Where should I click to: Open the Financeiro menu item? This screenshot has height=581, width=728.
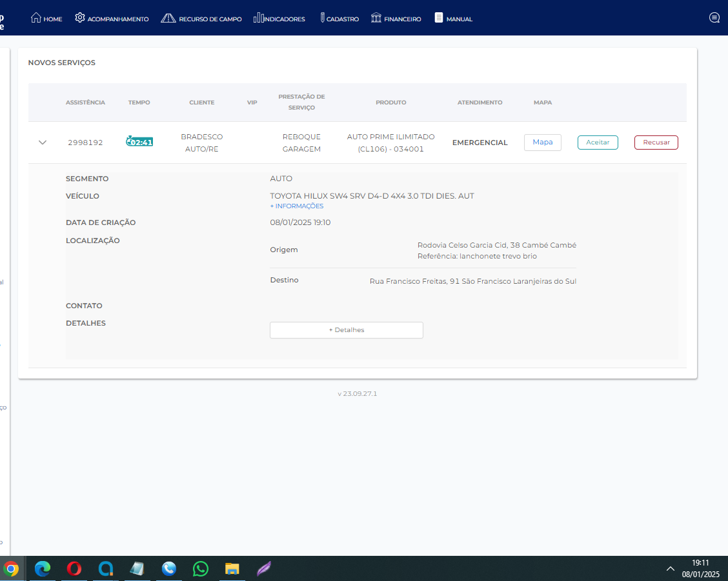(402, 19)
